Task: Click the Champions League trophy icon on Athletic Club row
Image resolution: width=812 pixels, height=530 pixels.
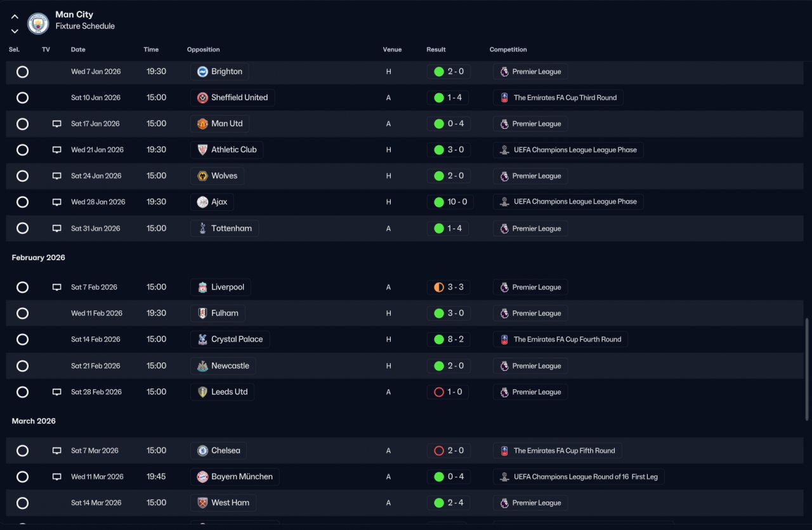Action: tap(504, 150)
